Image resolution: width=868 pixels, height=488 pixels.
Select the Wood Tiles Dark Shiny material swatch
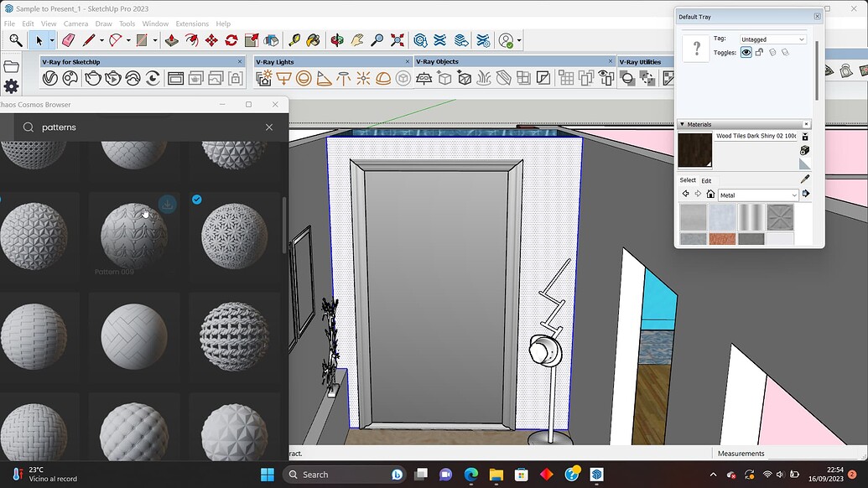click(694, 151)
